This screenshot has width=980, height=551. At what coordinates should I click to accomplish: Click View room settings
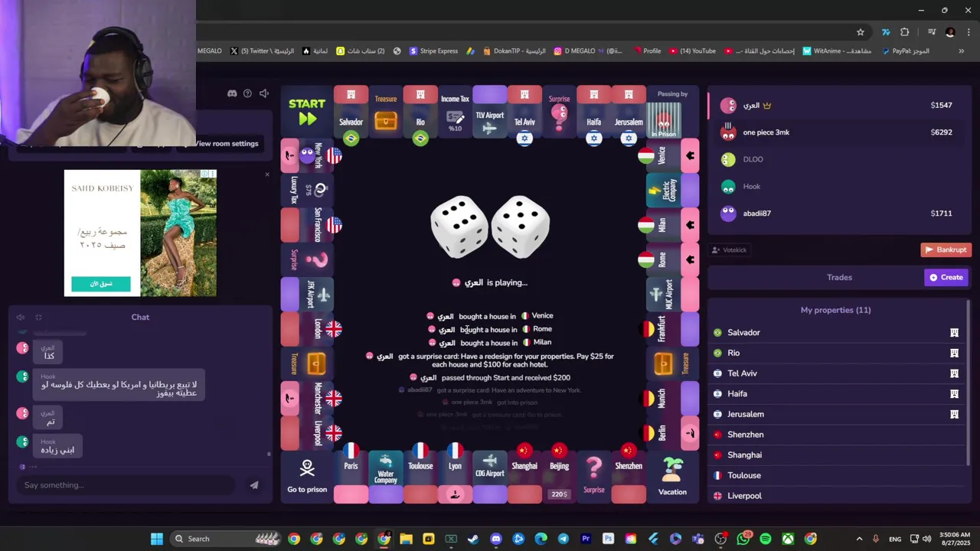click(227, 143)
